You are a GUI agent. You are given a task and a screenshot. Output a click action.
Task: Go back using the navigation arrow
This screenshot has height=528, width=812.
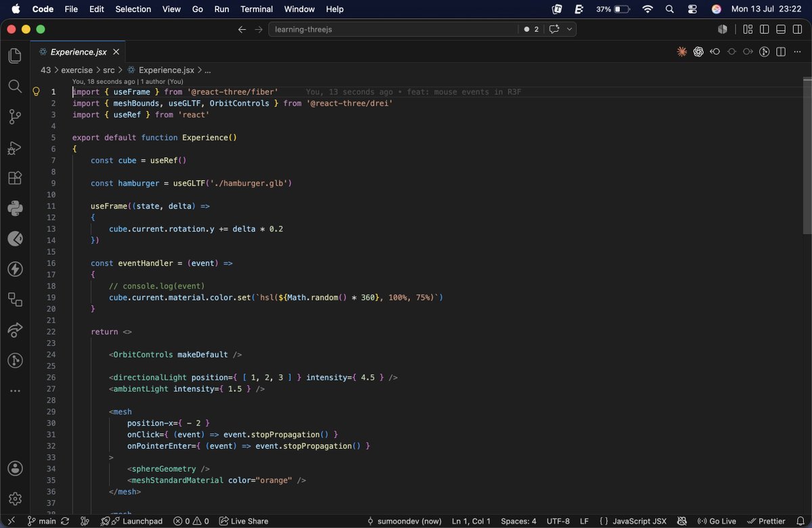point(242,29)
